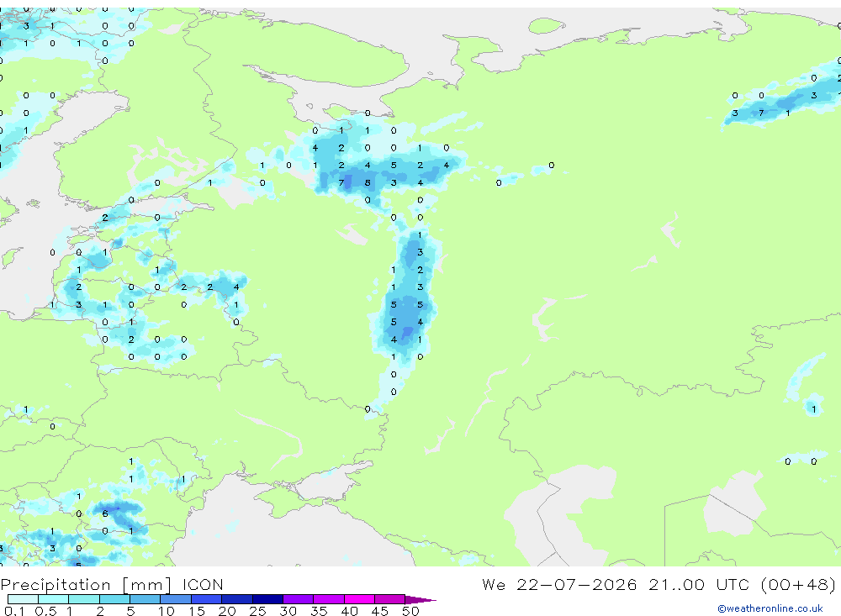Screen dimensions: 841x616
Task: Click the precipitation value "6" on the map
Action: click(105, 513)
